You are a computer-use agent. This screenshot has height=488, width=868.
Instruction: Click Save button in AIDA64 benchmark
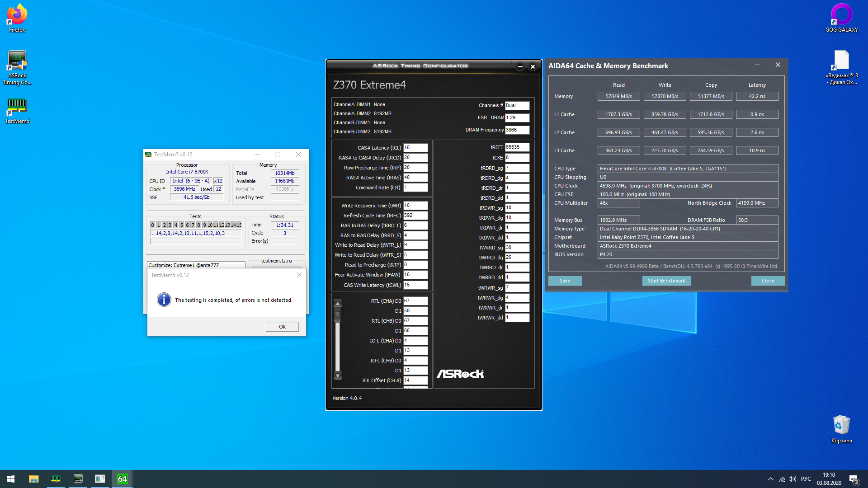pyautogui.click(x=565, y=281)
